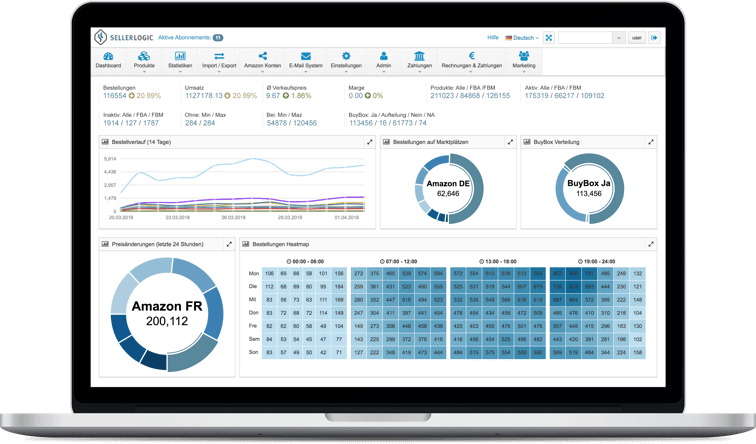Open the Dashboard section

[x=108, y=60]
